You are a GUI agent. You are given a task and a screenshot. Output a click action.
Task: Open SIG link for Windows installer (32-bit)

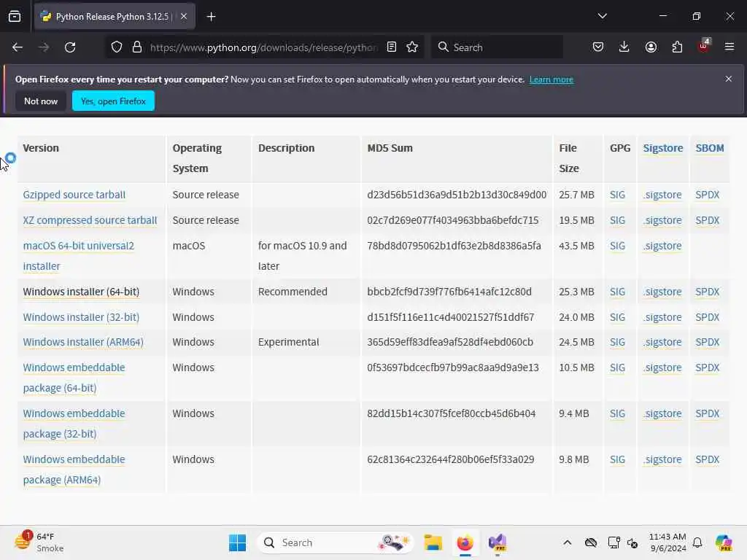pyautogui.click(x=617, y=317)
